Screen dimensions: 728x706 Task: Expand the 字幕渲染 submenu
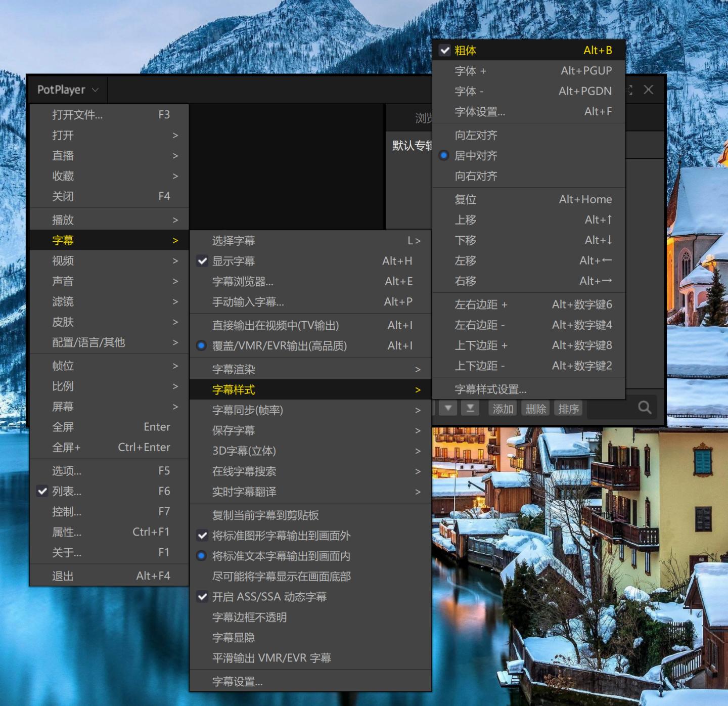(x=309, y=370)
